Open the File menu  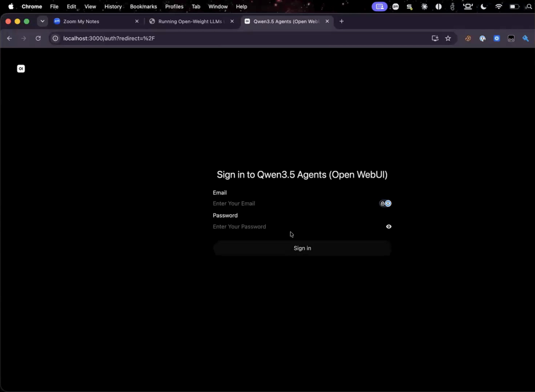coord(54,6)
